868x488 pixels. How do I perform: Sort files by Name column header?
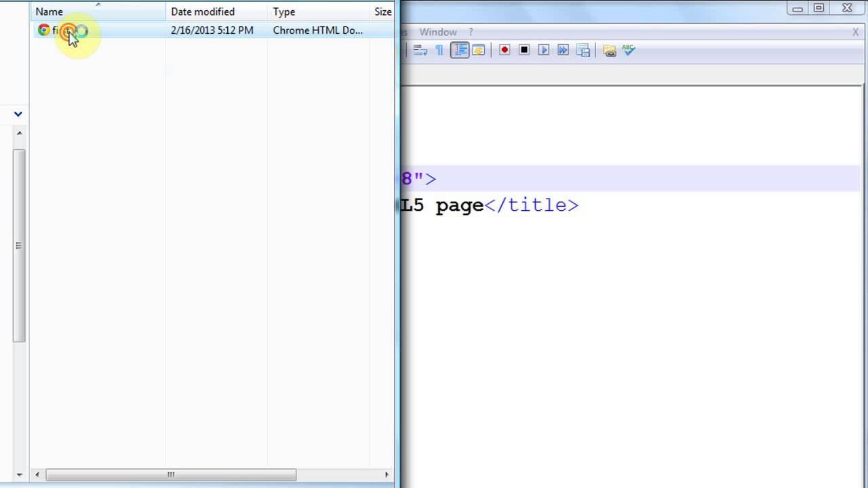click(x=98, y=12)
